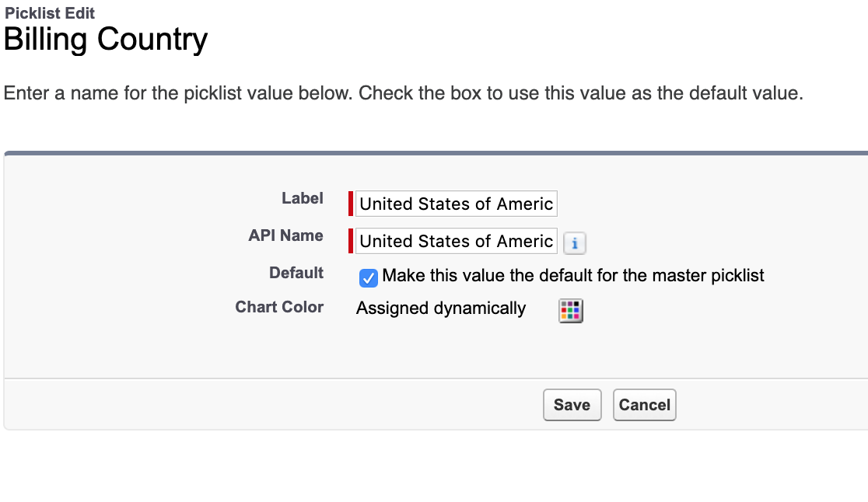Open the Chart Color palette icon

coord(571,311)
